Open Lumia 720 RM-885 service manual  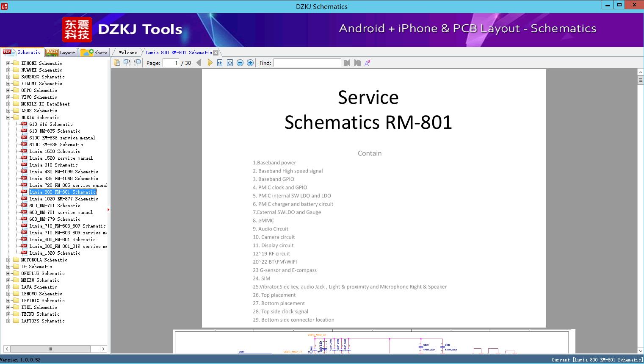click(x=68, y=185)
